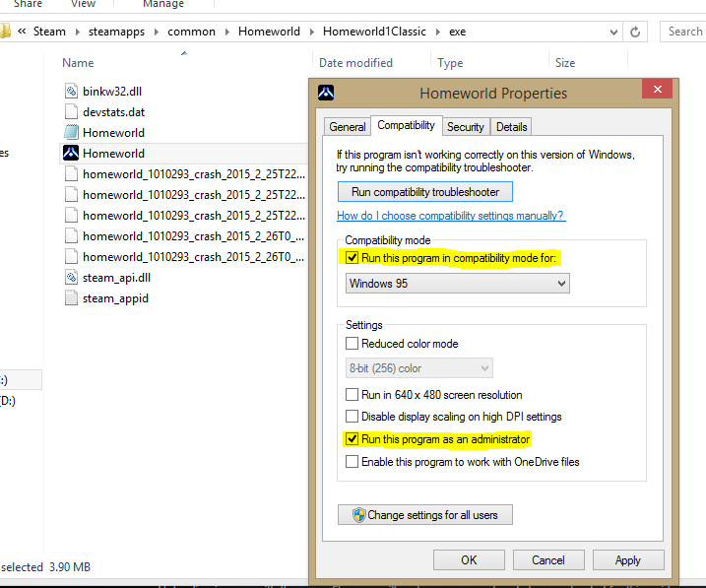Click the refresh icon next to the address bar

coord(635,32)
